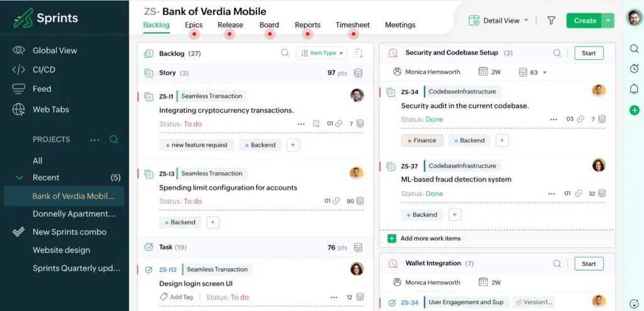Image resolution: width=644 pixels, height=311 pixels.
Task: Click the search icon beside PROJECTS
Action: coord(114,139)
